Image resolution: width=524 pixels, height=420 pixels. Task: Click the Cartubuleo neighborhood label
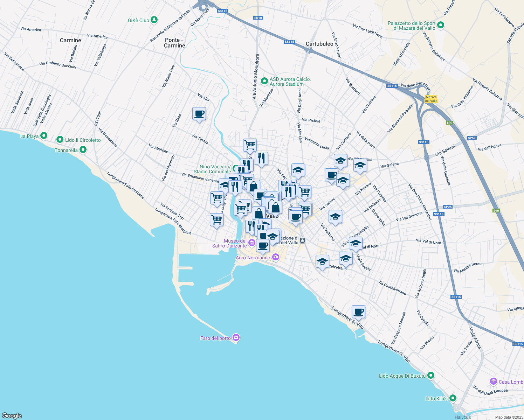319,44
